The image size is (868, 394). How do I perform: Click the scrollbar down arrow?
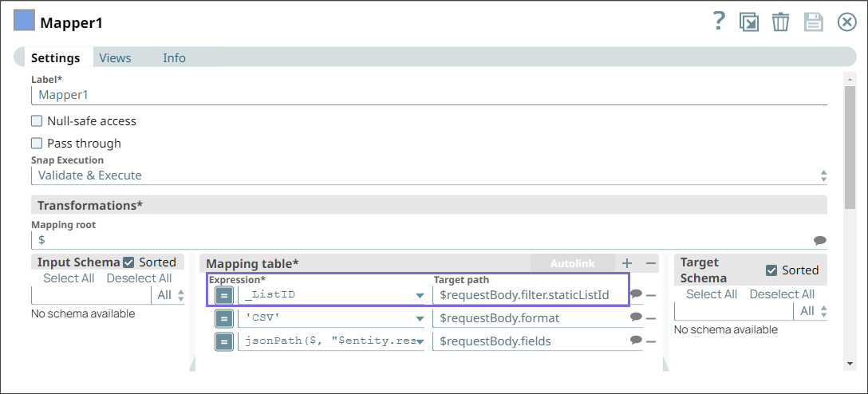point(850,364)
